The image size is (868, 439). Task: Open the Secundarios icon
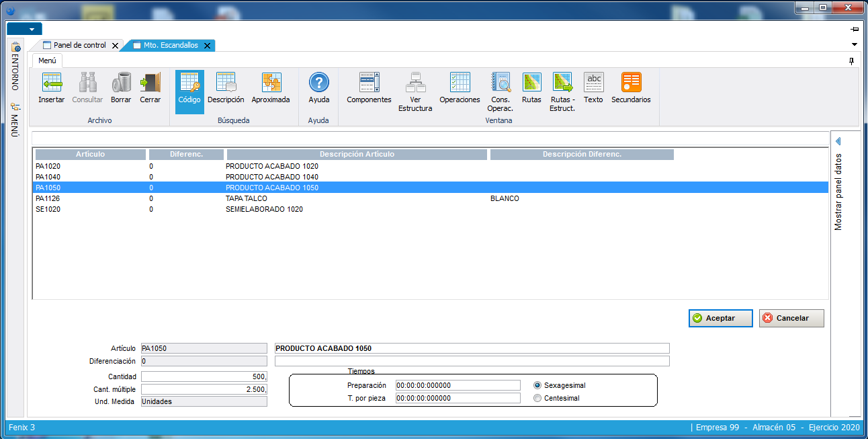[x=631, y=83]
